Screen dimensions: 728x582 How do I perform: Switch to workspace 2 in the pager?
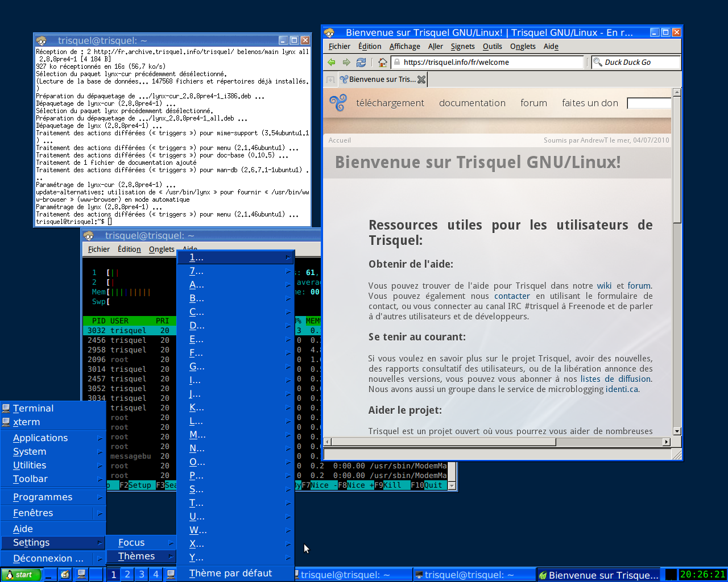point(127,575)
